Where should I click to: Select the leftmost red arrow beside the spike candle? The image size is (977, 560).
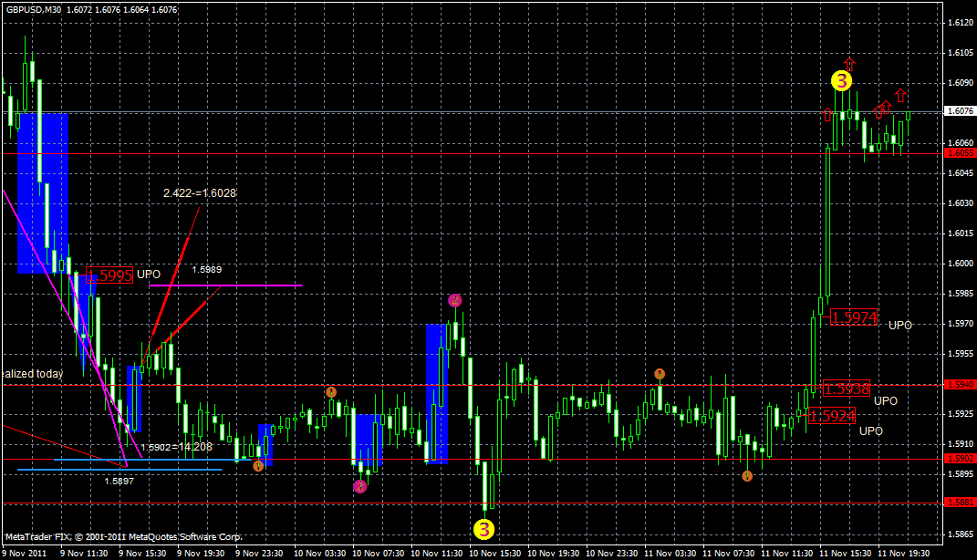click(x=827, y=114)
